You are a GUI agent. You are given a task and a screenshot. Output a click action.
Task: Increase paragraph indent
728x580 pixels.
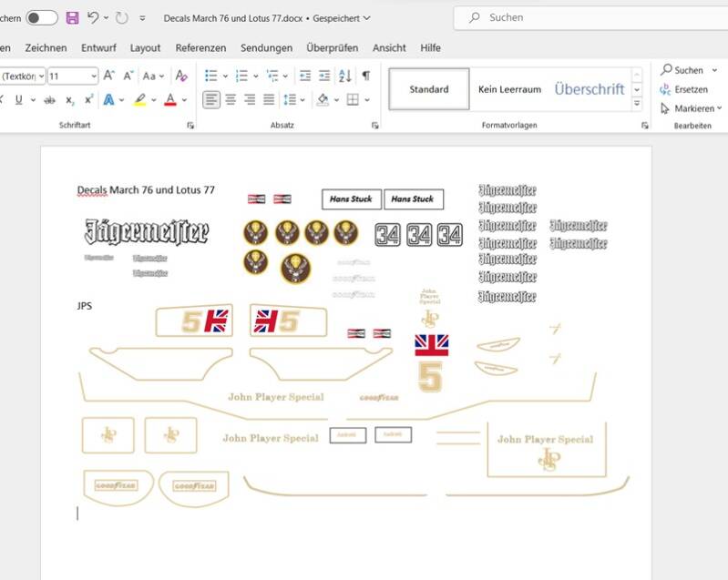[324, 76]
